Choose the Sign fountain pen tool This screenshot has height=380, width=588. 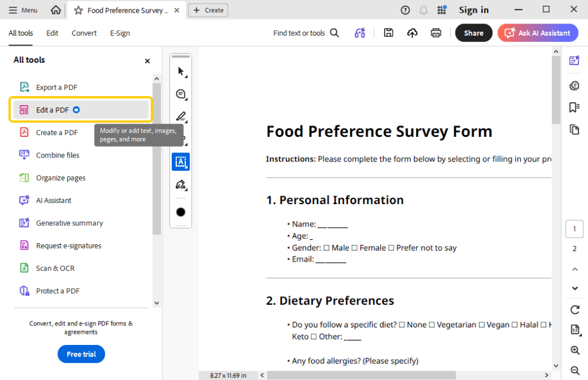[x=181, y=185]
